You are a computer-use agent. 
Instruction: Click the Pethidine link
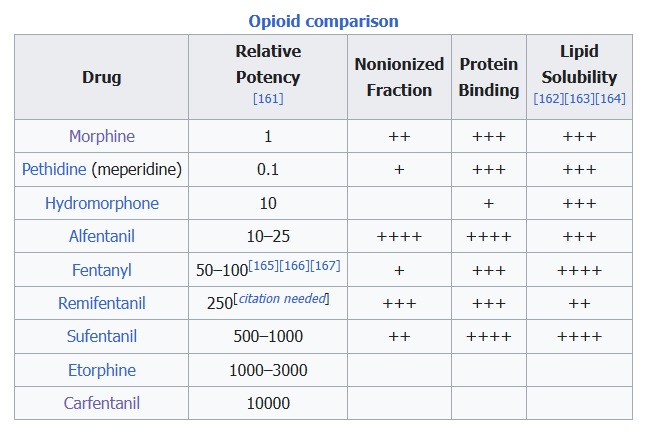[54, 169]
